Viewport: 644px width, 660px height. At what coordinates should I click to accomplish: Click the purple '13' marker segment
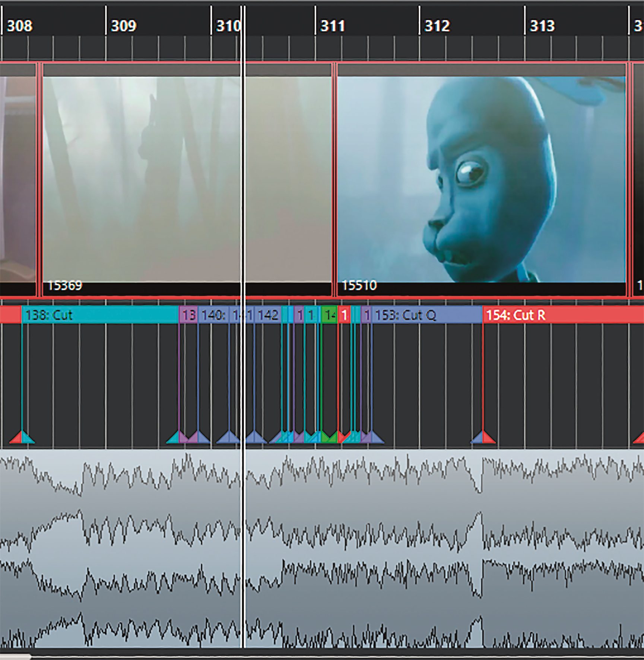[188, 315]
